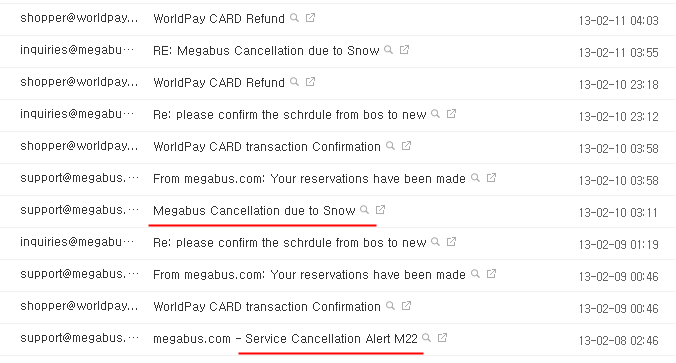Click magnifier next to underlined Megabus Cancellation due to Snow
676x363 pixels.
[364, 210]
